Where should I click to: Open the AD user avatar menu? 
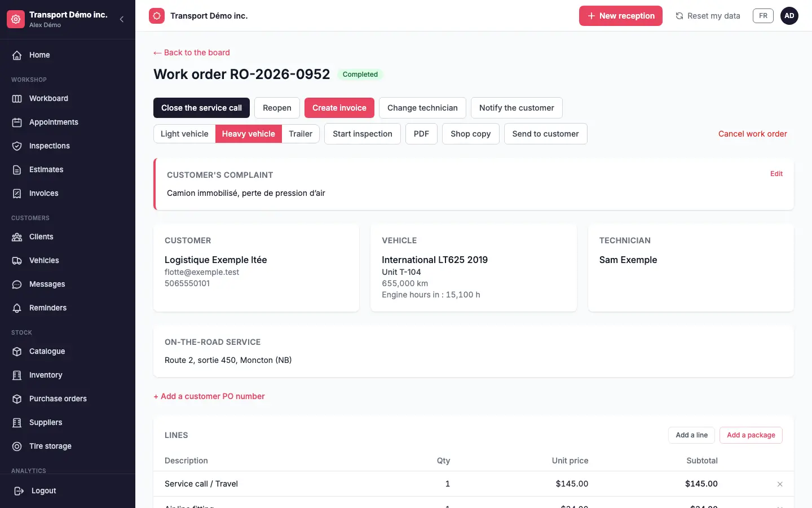789,16
